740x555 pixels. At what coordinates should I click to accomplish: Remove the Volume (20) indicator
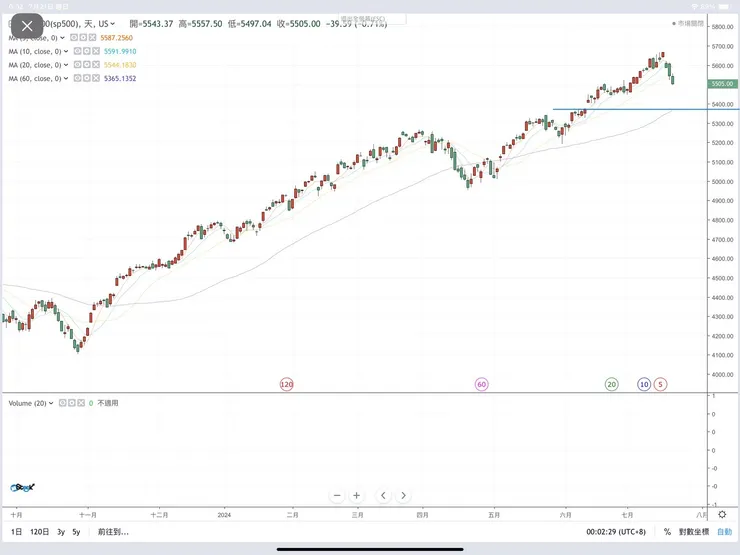click(x=81, y=403)
